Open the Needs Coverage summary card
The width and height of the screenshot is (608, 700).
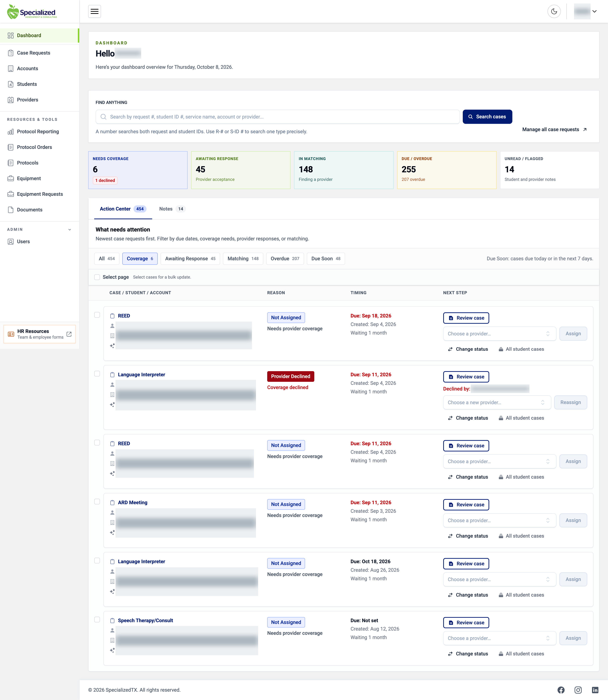click(138, 170)
